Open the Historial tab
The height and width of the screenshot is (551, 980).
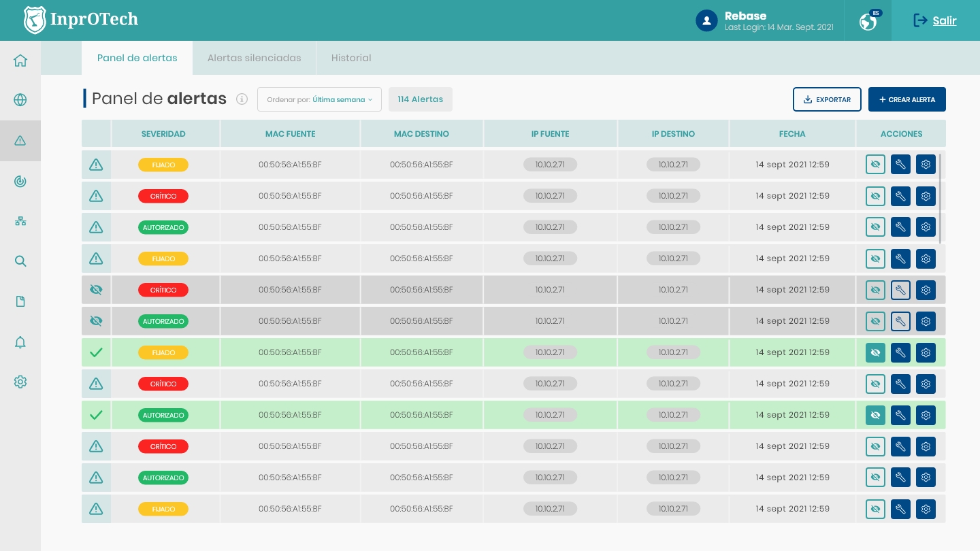(351, 58)
